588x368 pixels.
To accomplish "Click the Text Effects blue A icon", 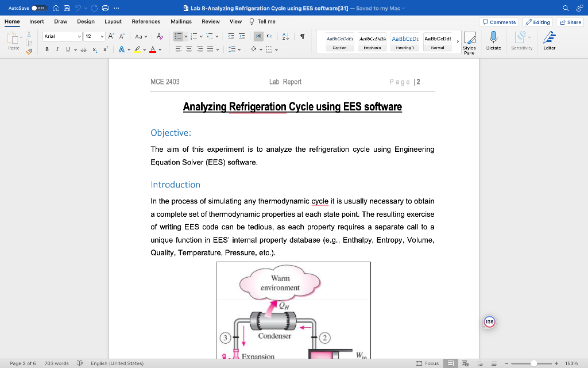I will (122, 49).
